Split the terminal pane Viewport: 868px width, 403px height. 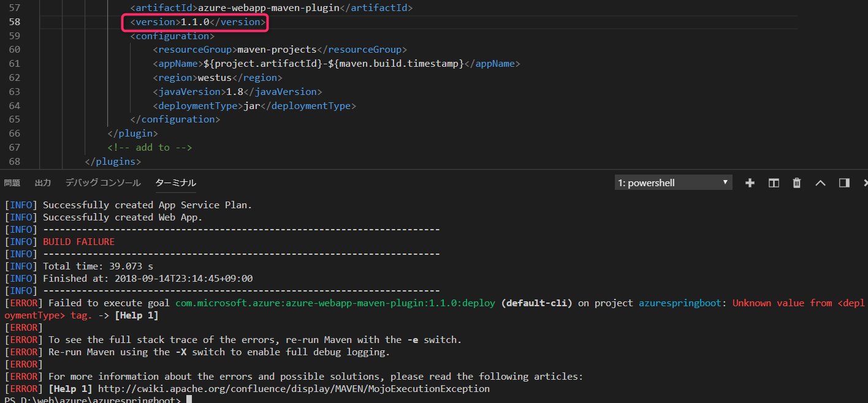click(x=774, y=183)
